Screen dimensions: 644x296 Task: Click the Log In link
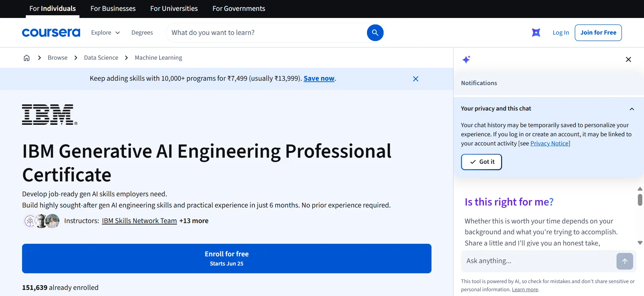(x=561, y=33)
